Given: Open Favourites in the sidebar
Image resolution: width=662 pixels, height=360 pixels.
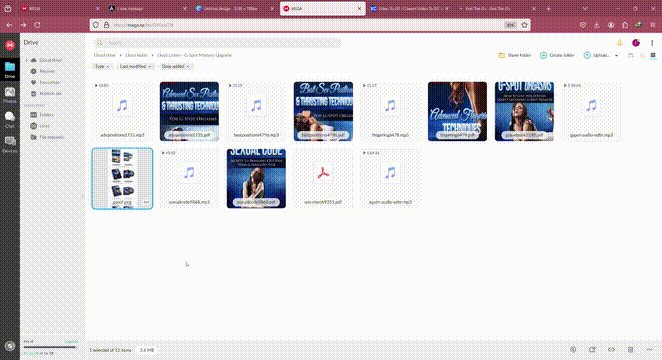Looking at the screenshot, I should click(46, 83).
